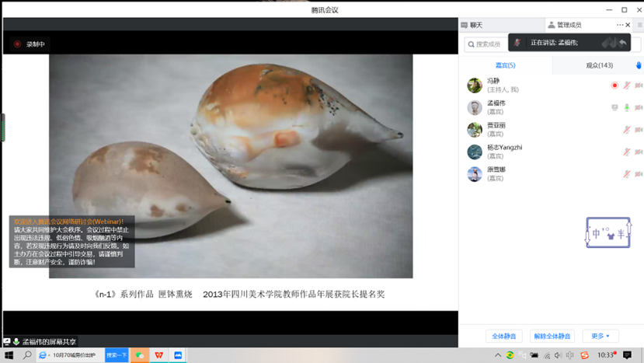
Task: Click 席雪娜's avatar in the member list
Action: 474,174
